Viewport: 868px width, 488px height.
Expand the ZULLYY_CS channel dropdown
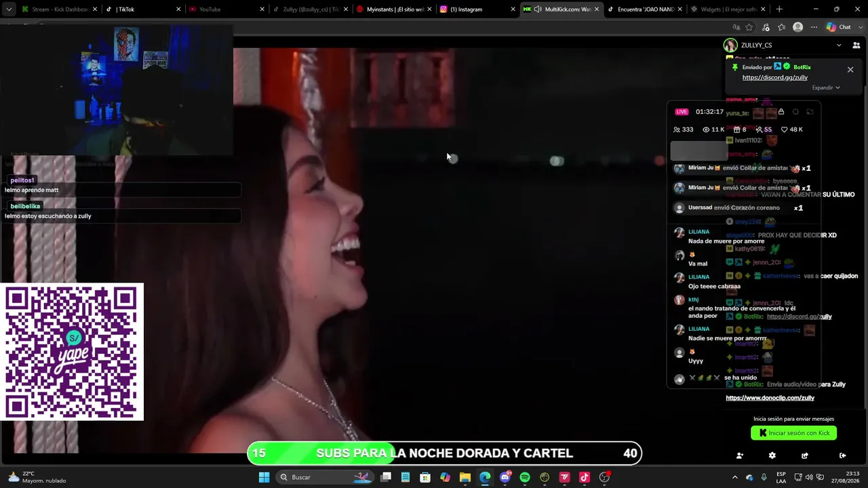pos(839,45)
